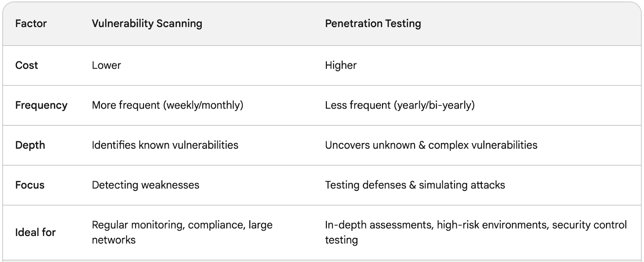Click the word 'Testing' in the header
The image size is (644, 262).
(403, 24)
